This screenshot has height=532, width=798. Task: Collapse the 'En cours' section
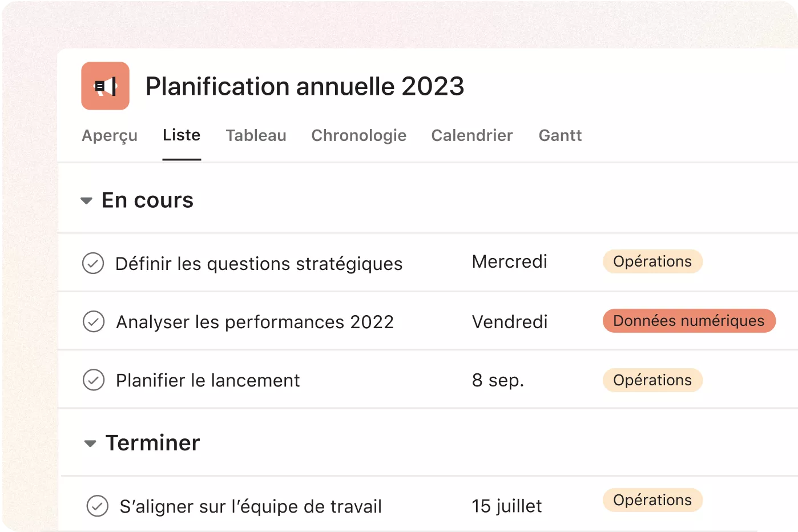[87, 201]
